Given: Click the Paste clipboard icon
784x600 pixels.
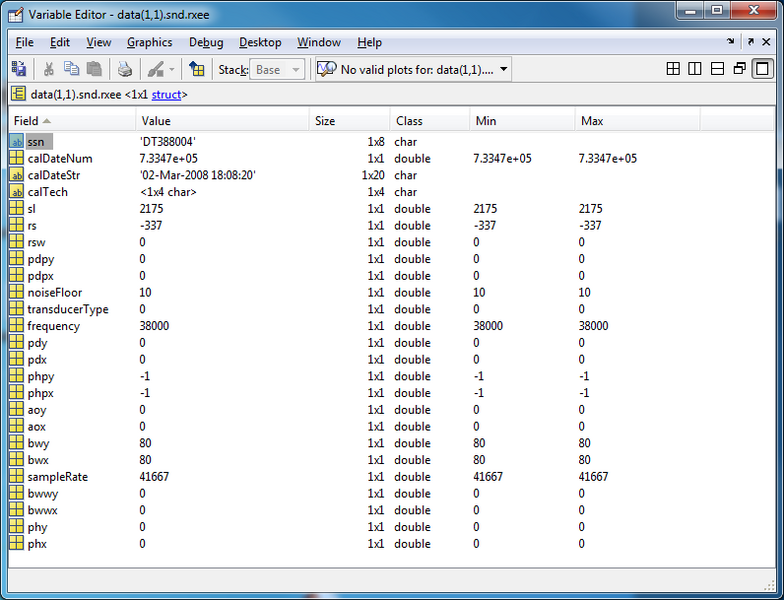Looking at the screenshot, I should [94, 69].
